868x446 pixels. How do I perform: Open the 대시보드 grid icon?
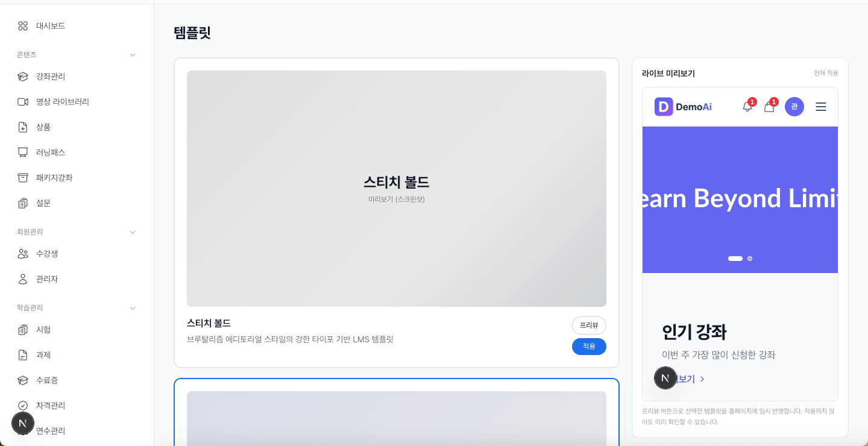[x=23, y=26]
